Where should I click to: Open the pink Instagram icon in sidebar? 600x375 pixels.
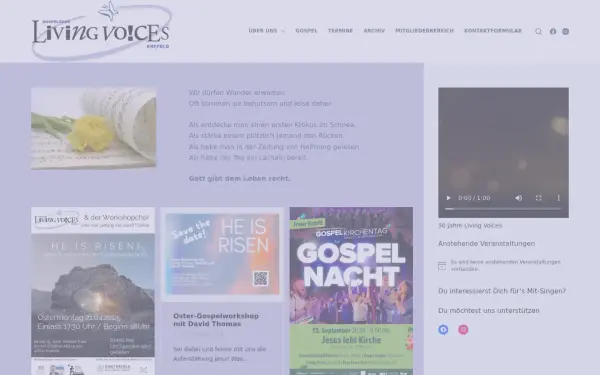point(463,329)
